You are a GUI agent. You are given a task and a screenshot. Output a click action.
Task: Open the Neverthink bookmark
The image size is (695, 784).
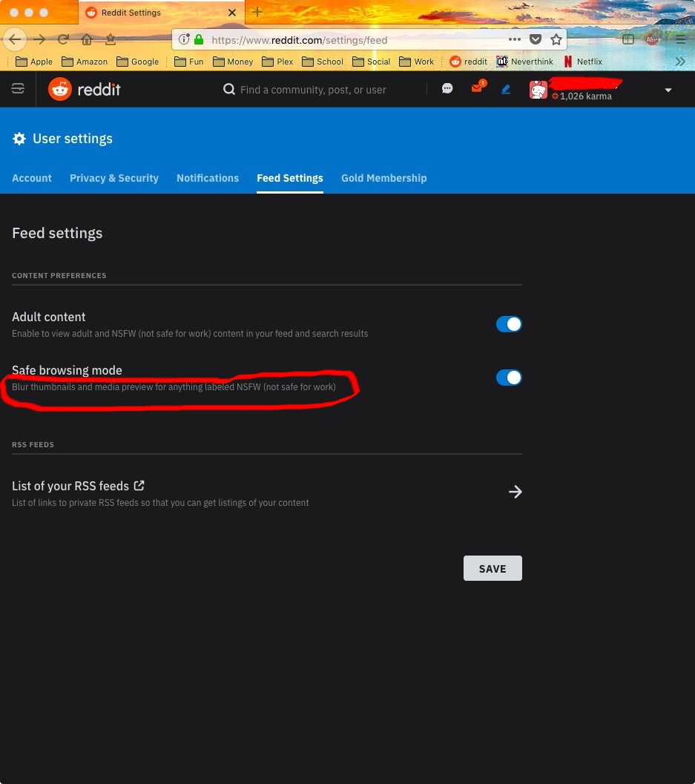(524, 62)
